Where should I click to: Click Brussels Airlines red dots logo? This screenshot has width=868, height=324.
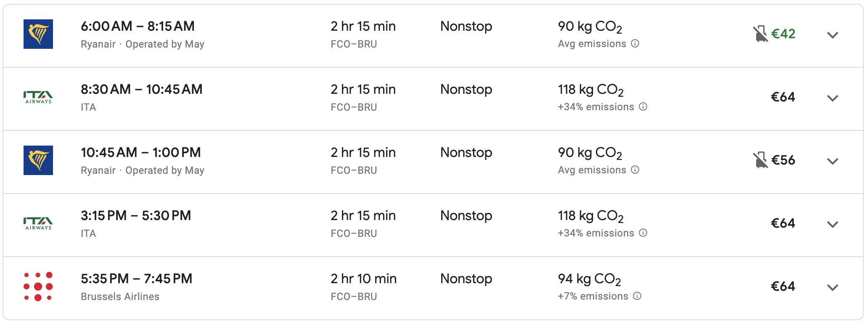(38, 287)
